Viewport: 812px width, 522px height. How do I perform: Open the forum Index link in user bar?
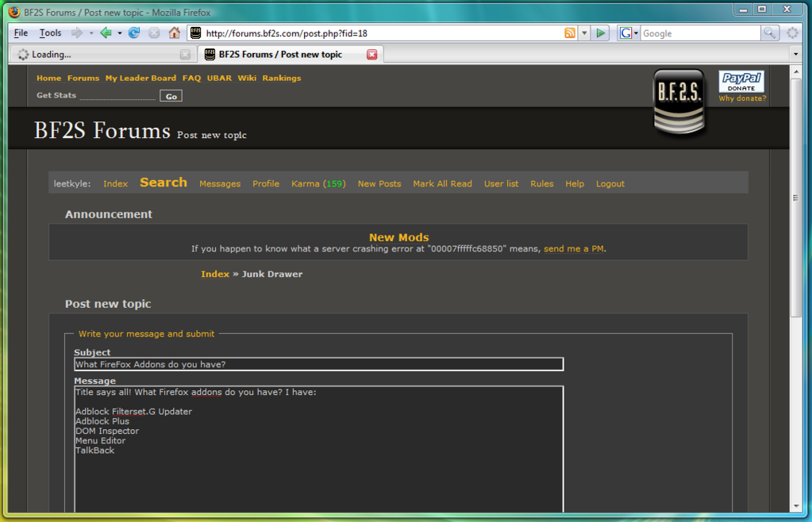coord(115,184)
